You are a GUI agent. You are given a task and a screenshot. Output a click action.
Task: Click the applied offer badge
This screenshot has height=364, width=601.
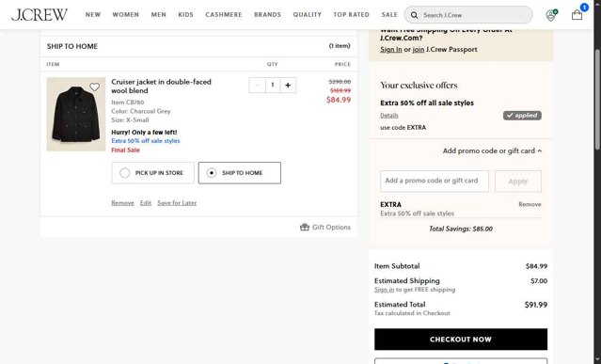[x=522, y=116]
